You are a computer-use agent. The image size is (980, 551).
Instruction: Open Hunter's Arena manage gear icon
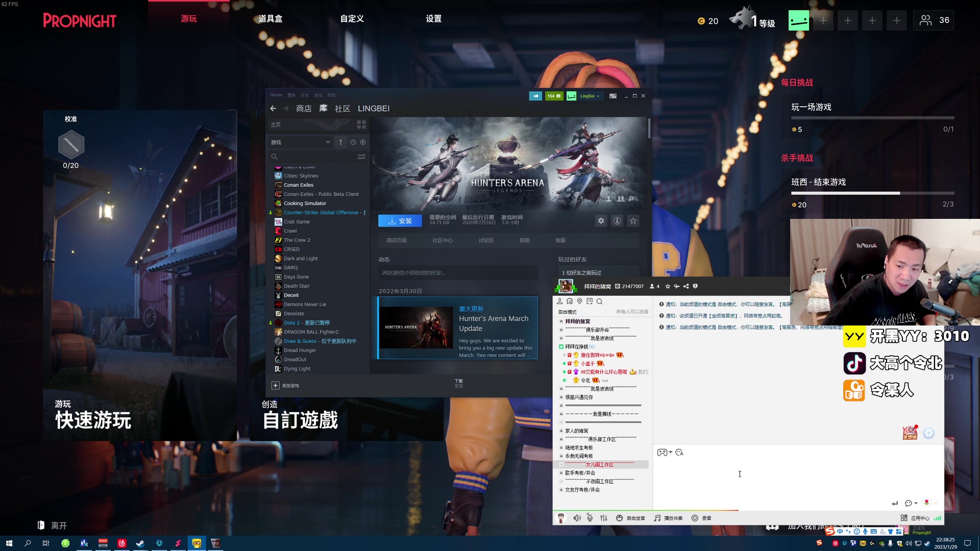click(x=601, y=221)
